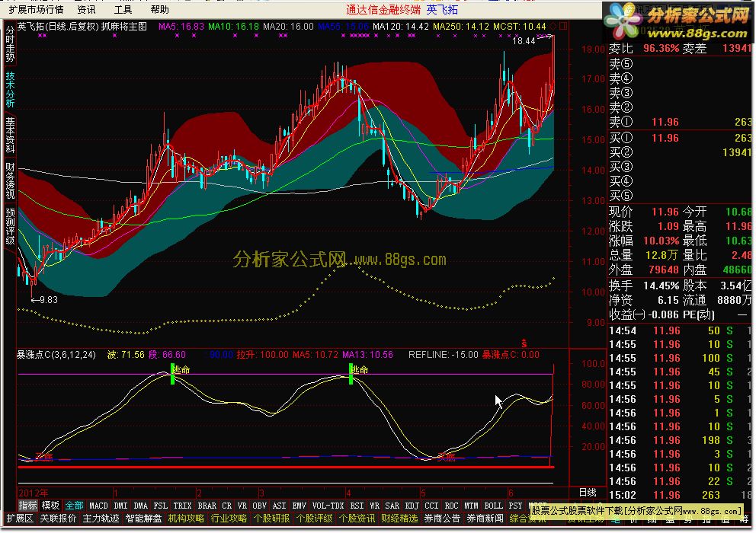This screenshot has height=533, width=756.
Task: Click the 15:02 tick trade row
Action: [680, 495]
